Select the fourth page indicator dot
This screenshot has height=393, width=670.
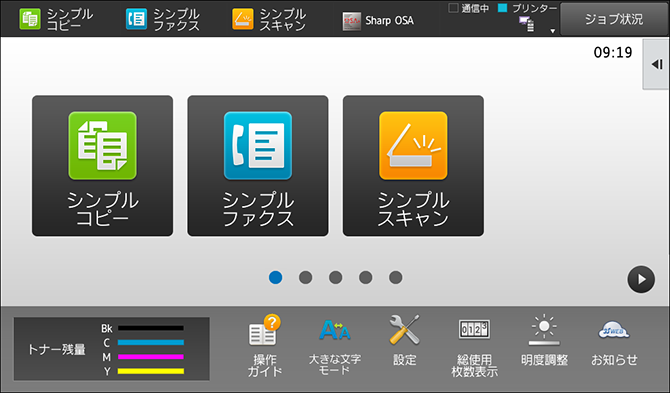pos(365,277)
